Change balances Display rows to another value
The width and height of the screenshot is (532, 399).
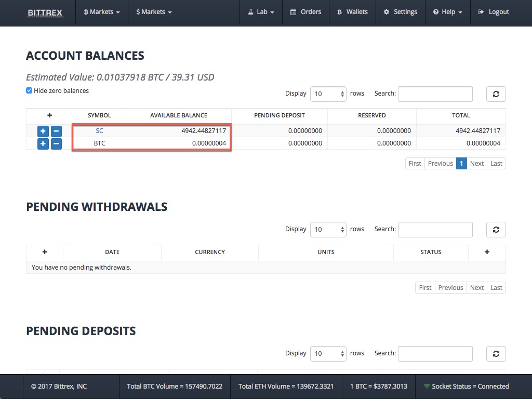pos(328,94)
